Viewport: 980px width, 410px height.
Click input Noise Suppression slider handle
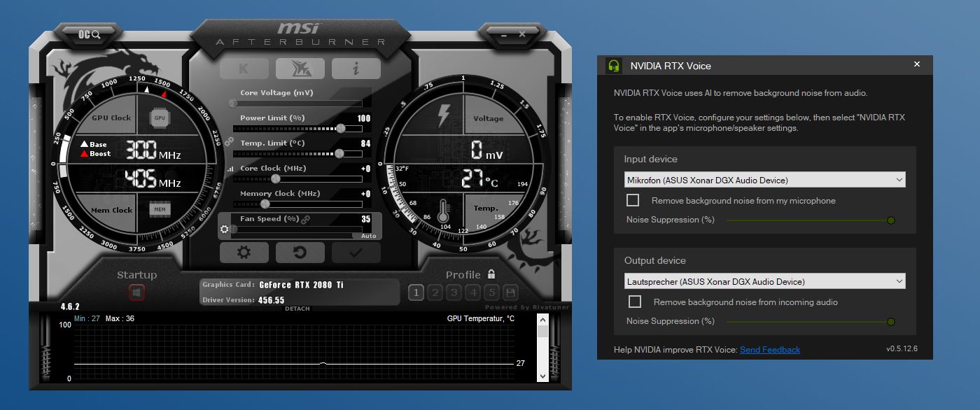tap(891, 220)
